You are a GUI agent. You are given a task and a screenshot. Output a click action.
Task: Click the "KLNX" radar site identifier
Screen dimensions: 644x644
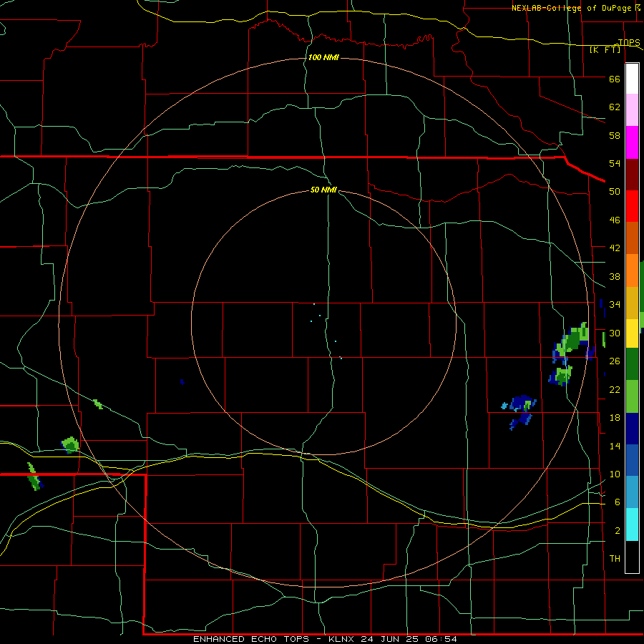tap(343, 639)
